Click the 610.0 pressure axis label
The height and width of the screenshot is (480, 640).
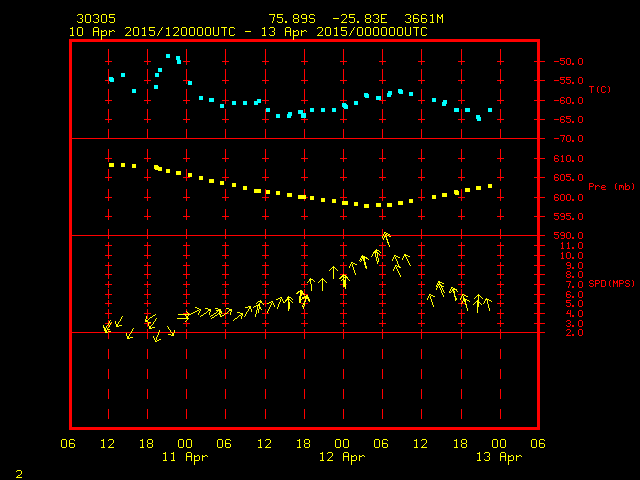tap(568, 158)
